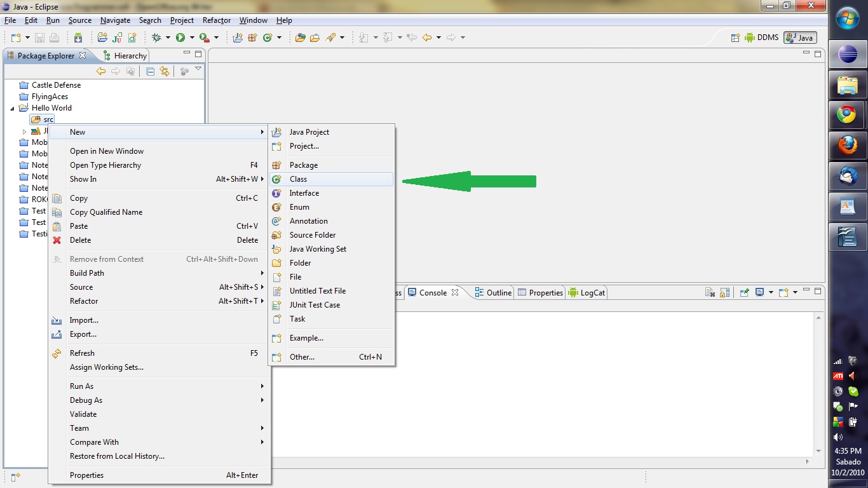Choose Run As in the context menu

click(x=159, y=386)
